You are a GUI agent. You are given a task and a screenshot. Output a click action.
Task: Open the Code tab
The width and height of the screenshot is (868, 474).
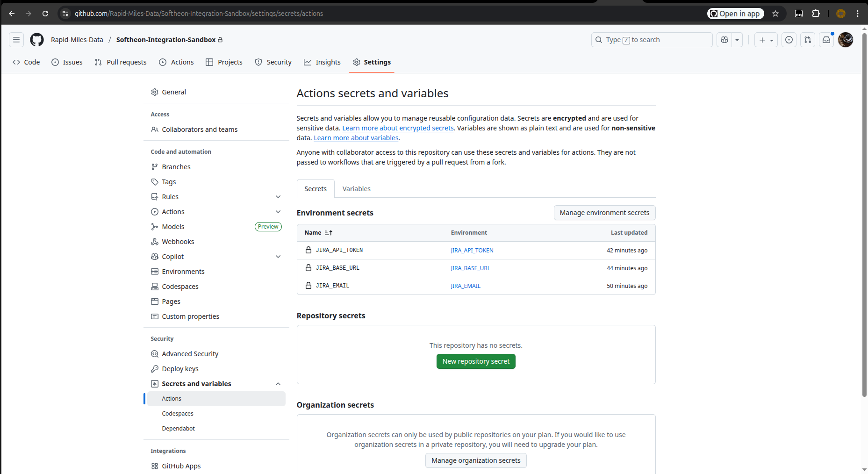coord(26,62)
